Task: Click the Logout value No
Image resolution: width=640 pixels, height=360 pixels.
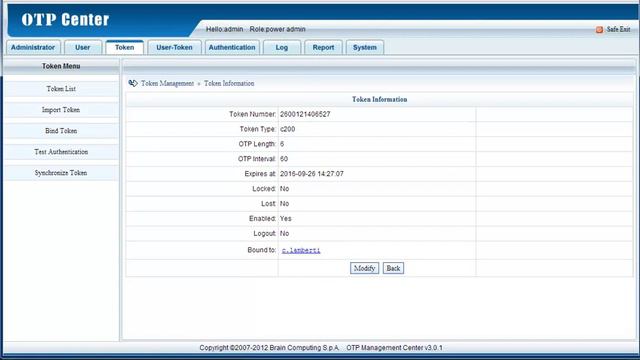Action: coord(284,233)
